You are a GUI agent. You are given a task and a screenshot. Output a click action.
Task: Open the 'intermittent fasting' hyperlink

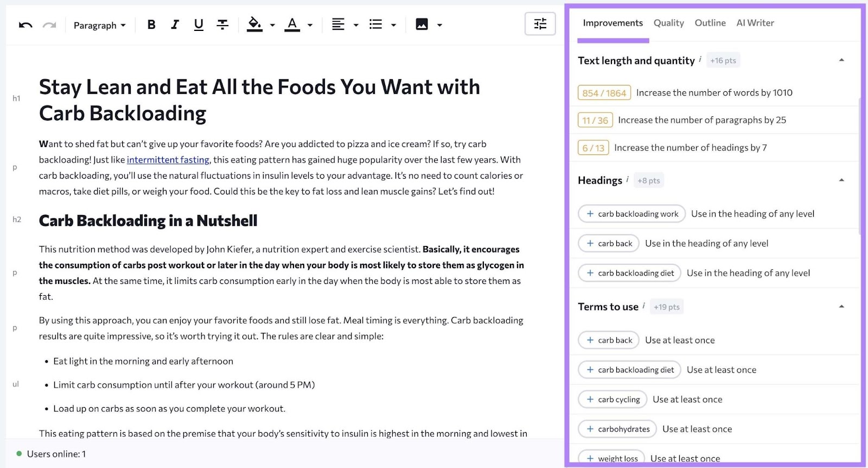(x=168, y=160)
